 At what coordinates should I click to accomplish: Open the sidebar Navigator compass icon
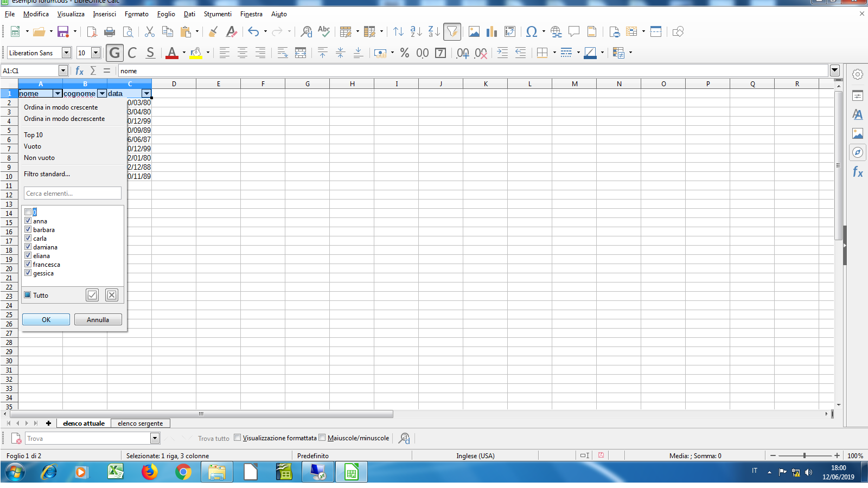click(857, 152)
